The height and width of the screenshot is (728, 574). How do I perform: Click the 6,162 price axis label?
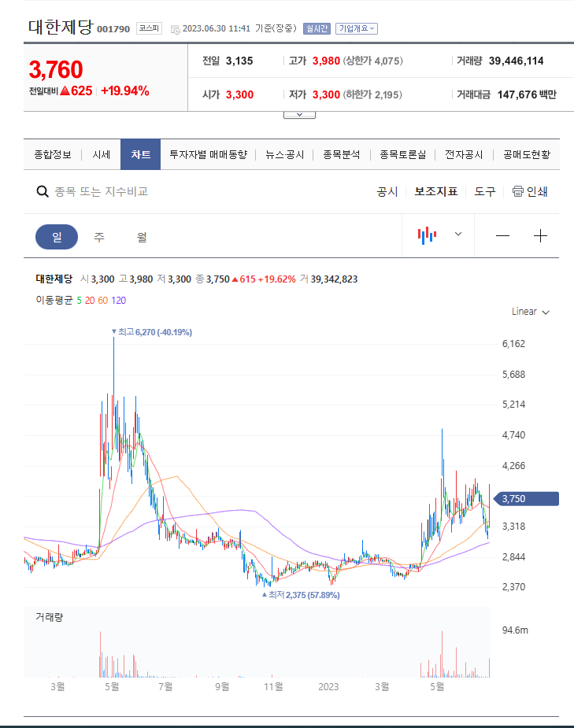coord(513,344)
